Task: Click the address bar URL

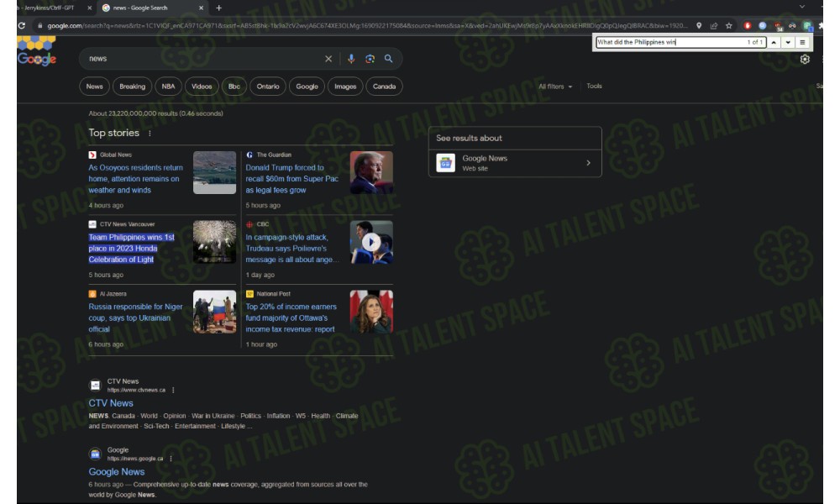Action: (x=367, y=26)
